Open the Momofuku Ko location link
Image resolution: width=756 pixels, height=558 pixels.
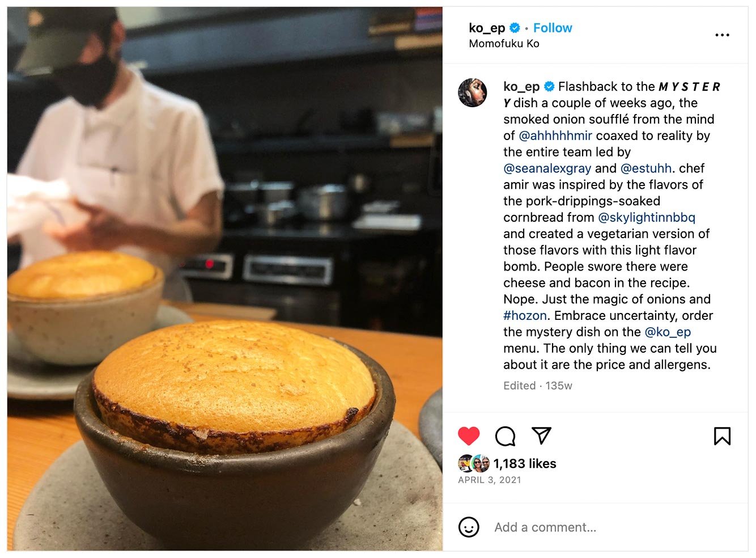(504, 44)
